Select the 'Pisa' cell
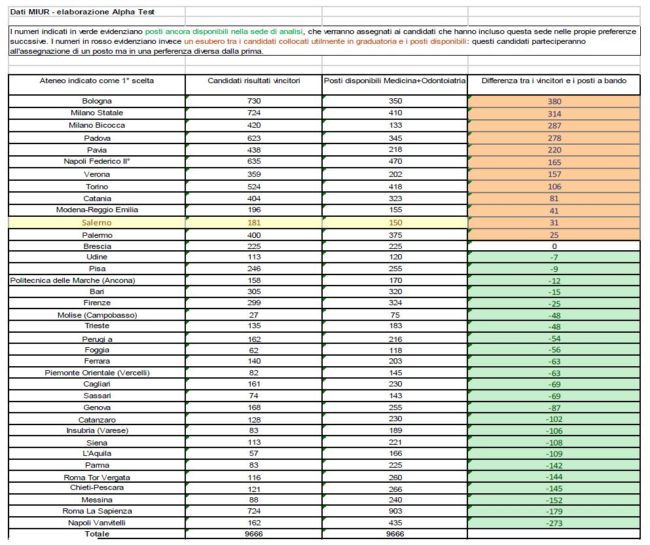Screen dimensions: 650x545 tap(97, 269)
